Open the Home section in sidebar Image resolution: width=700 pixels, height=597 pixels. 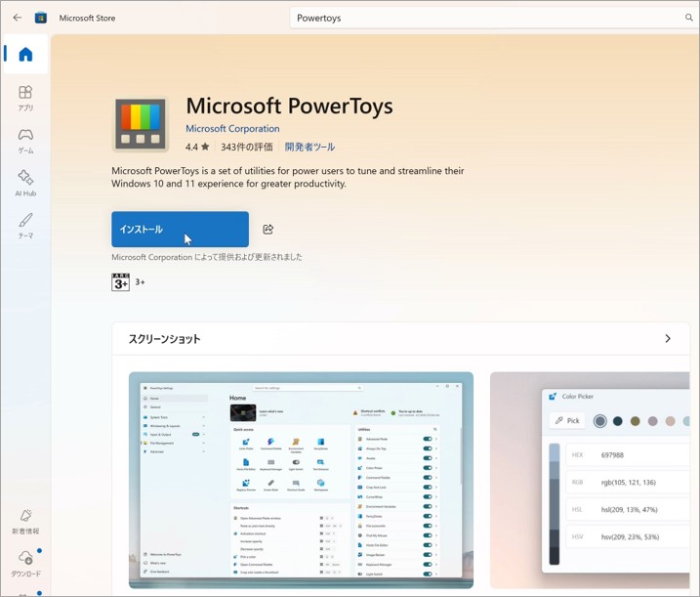click(x=25, y=54)
